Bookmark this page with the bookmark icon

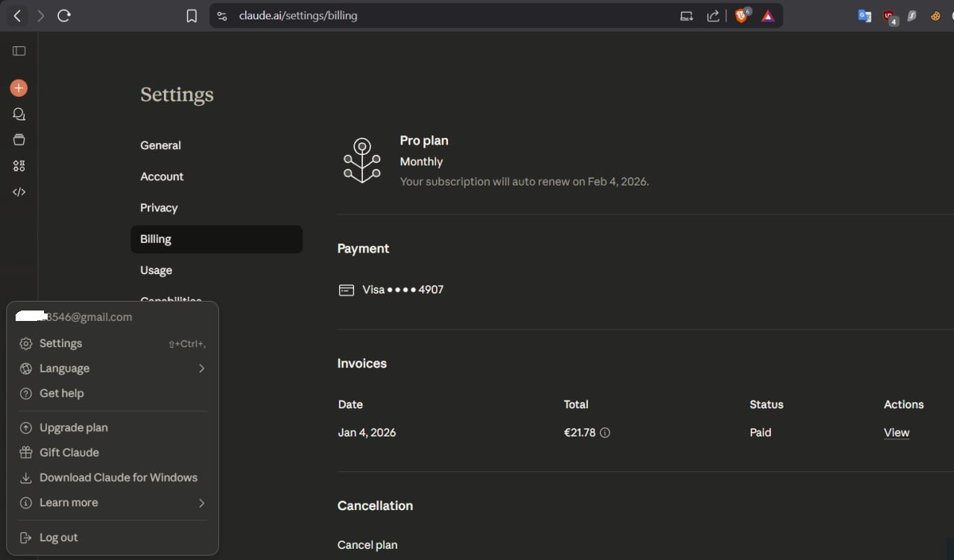point(192,16)
